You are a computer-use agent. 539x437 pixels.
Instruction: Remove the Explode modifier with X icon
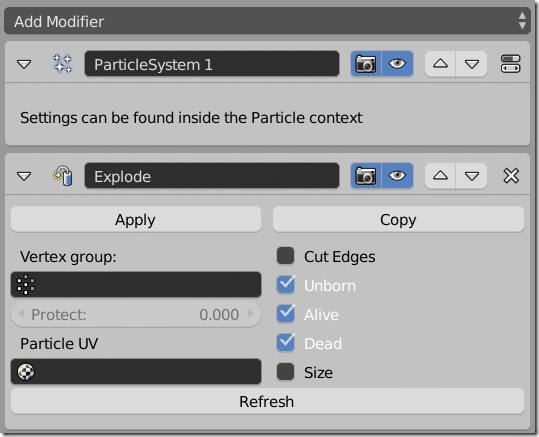511,176
